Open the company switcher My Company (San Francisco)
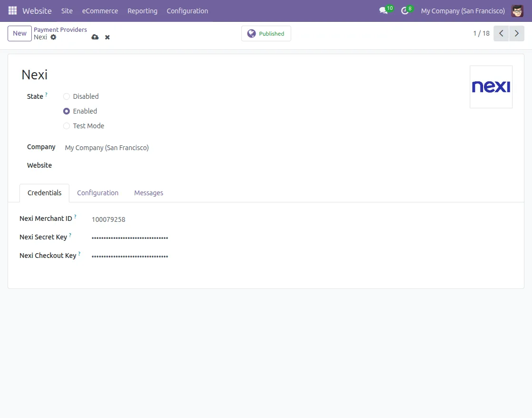532x418 pixels. pos(463,11)
